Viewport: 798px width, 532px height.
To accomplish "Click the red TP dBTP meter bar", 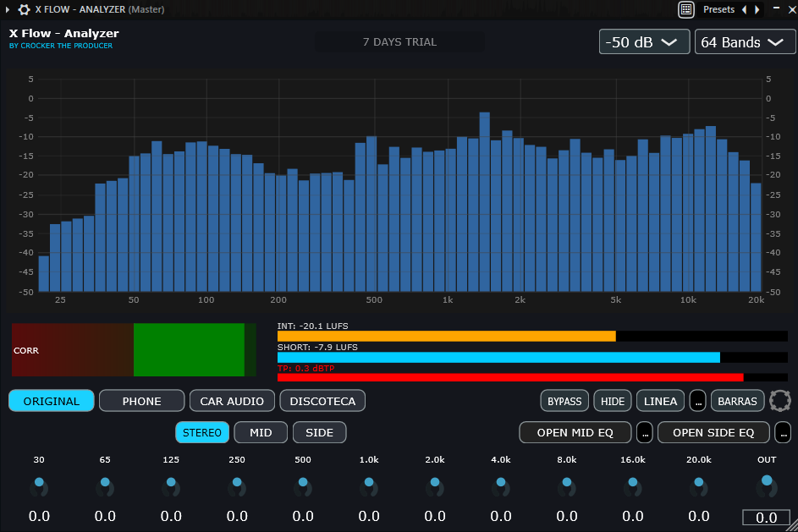I will 510,377.
